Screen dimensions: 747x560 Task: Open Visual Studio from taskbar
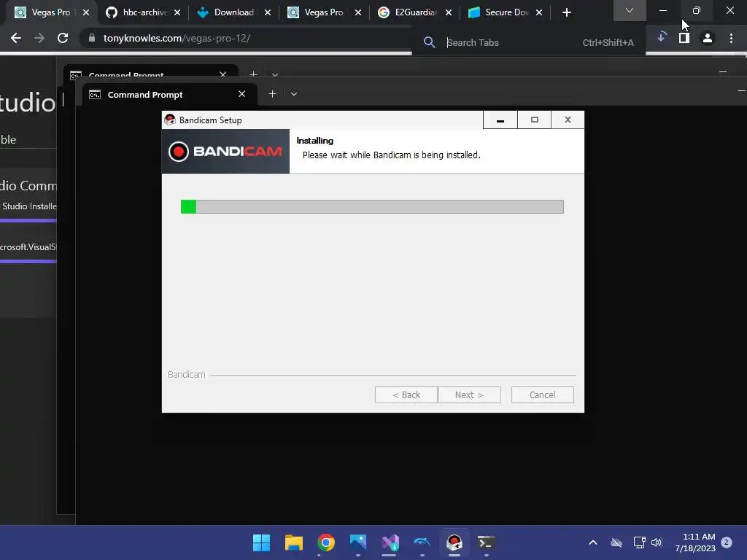click(x=390, y=542)
